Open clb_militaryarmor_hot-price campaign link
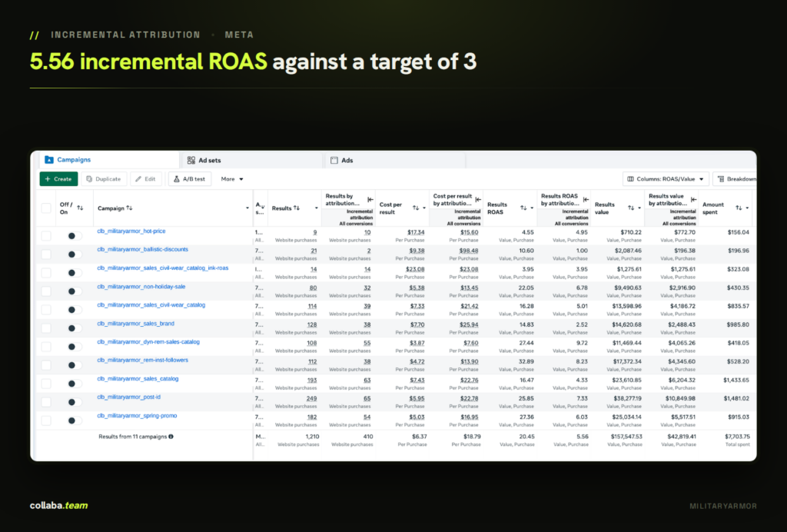This screenshot has height=532, width=787. 131,231
